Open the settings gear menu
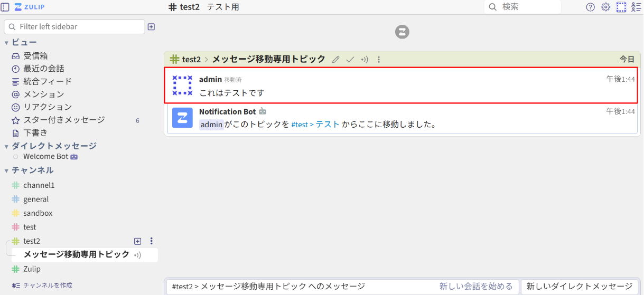This screenshot has height=295, width=644. point(606,7)
